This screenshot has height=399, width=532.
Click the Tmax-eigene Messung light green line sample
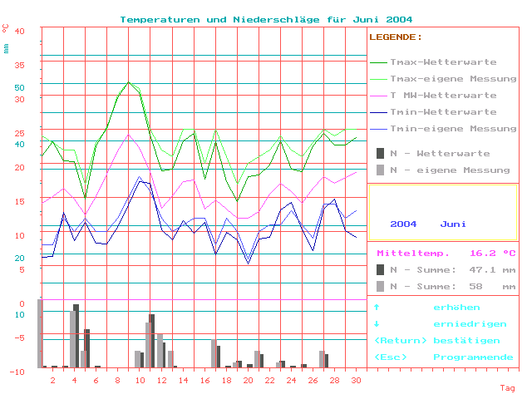(x=378, y=79)
